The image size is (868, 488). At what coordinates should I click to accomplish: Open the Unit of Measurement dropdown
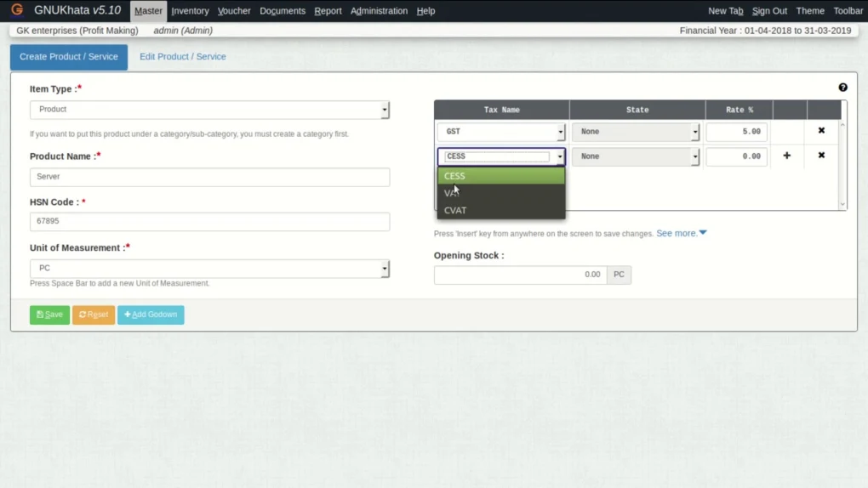click(209, 268)
